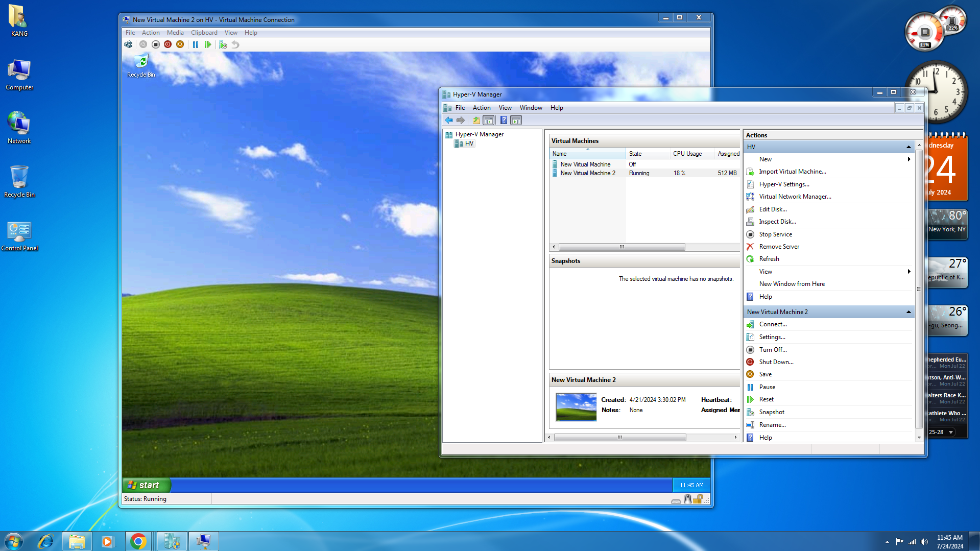Sort virtual machines by Name column
Screen dimensions: 980x551
[x=587, y=154]
